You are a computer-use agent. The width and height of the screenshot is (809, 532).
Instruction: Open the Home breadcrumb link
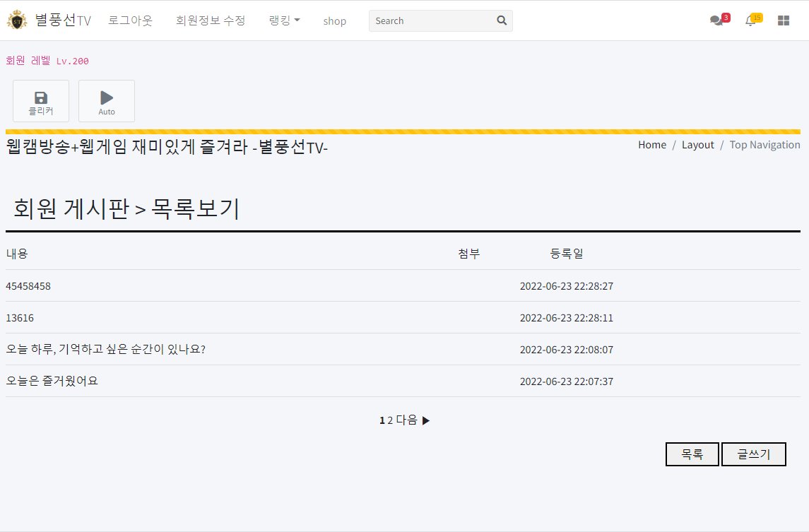(651, 145)
